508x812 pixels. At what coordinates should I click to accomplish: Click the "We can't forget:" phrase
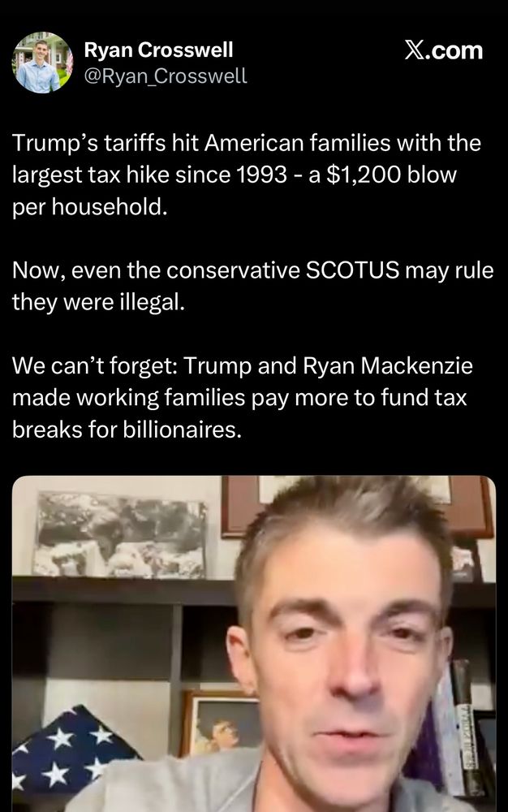(x=95, y=365)
